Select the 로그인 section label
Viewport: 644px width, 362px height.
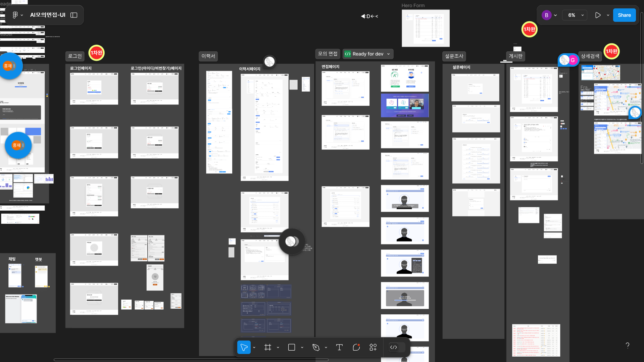(x=75, y=56)
